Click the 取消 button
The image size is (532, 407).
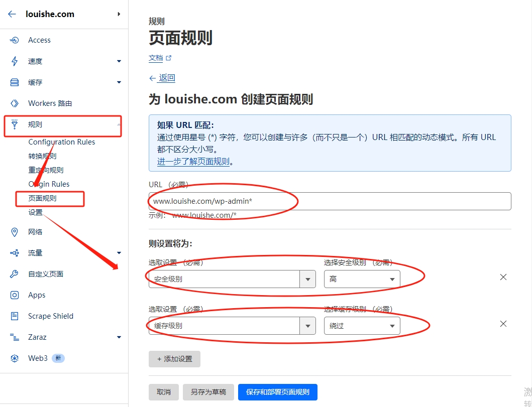[164, 392]
